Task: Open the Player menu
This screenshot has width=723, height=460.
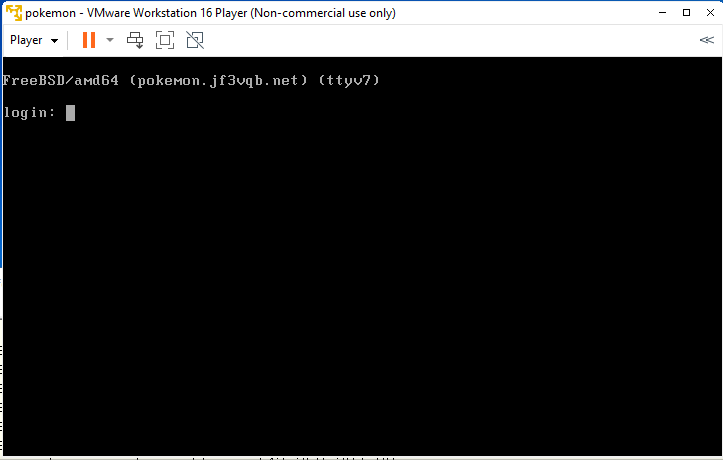Action: [x=34, y=40]
